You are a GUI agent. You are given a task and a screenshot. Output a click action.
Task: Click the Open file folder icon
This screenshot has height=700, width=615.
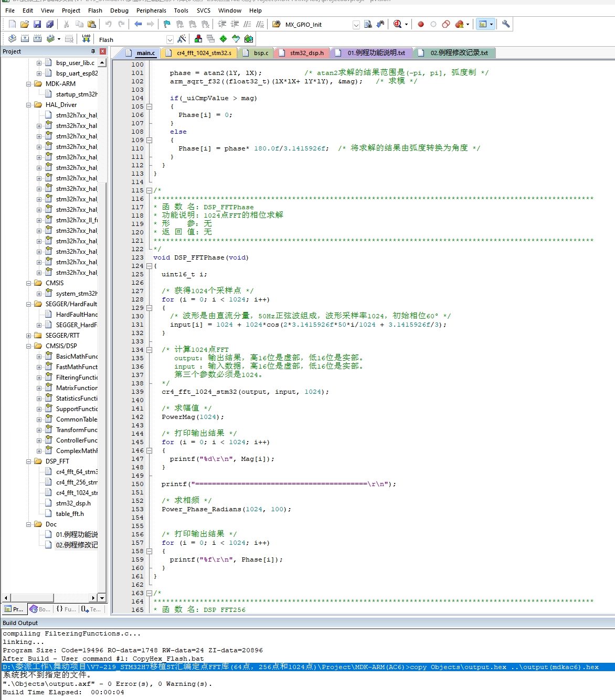(x=25, y=24)
